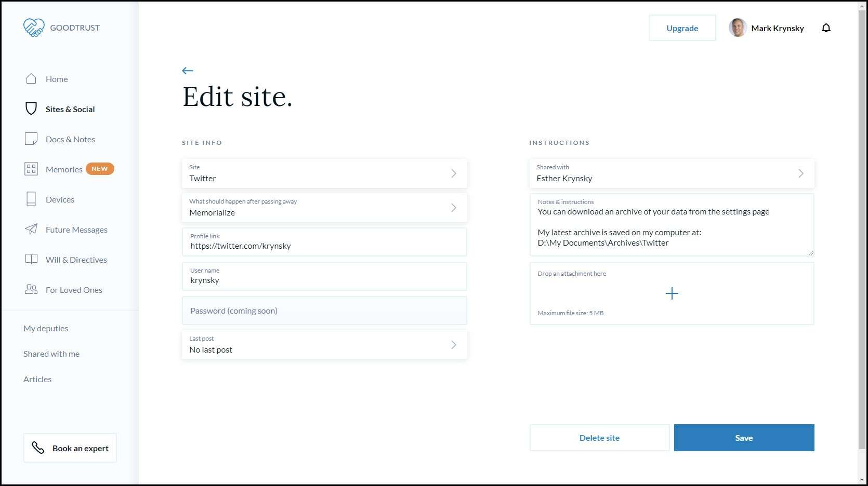Click the Future Messages paper plane icon
The width and height of the screenshot is (868, 486).
[31, 229]
